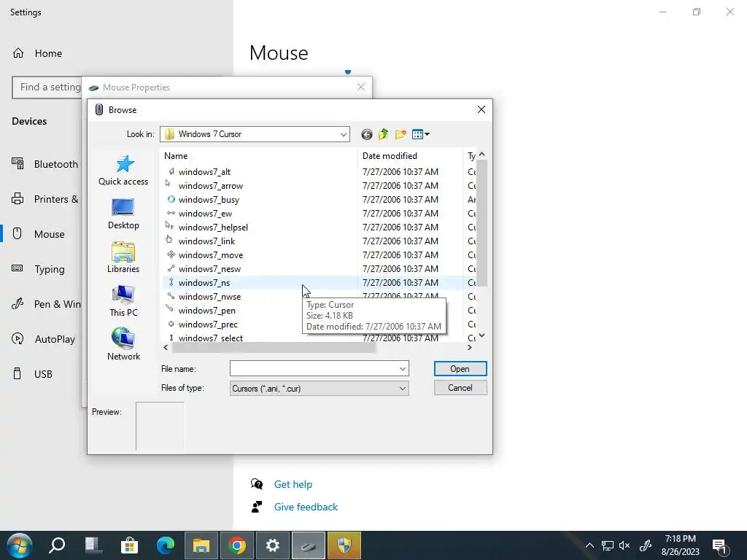Open Microsoft Store from the taskbar
The width and height of the screenshot is (747, 560).
129,545
